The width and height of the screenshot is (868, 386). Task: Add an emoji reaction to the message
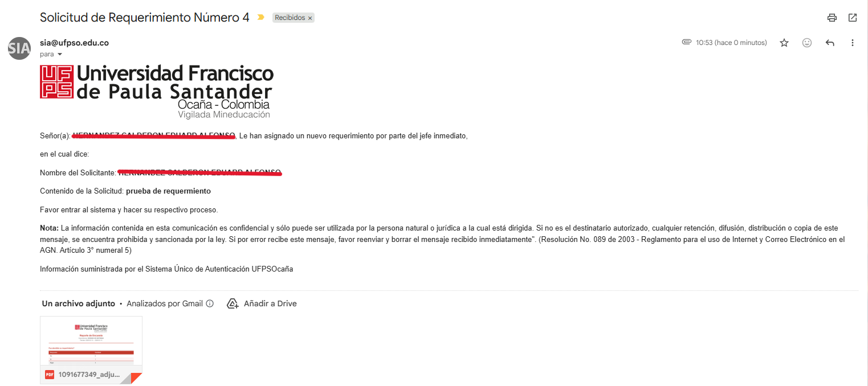tap(807, 43)
